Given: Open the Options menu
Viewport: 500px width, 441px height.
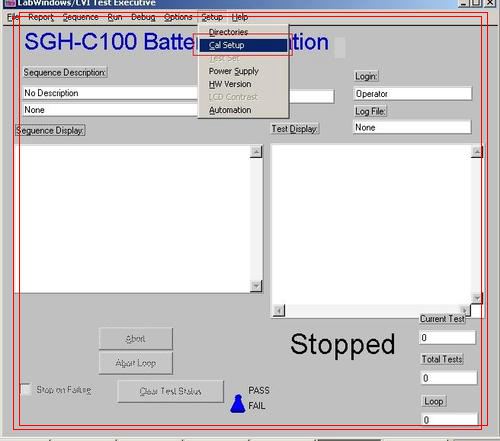Looking at the screenshot, I should point(178,17).
